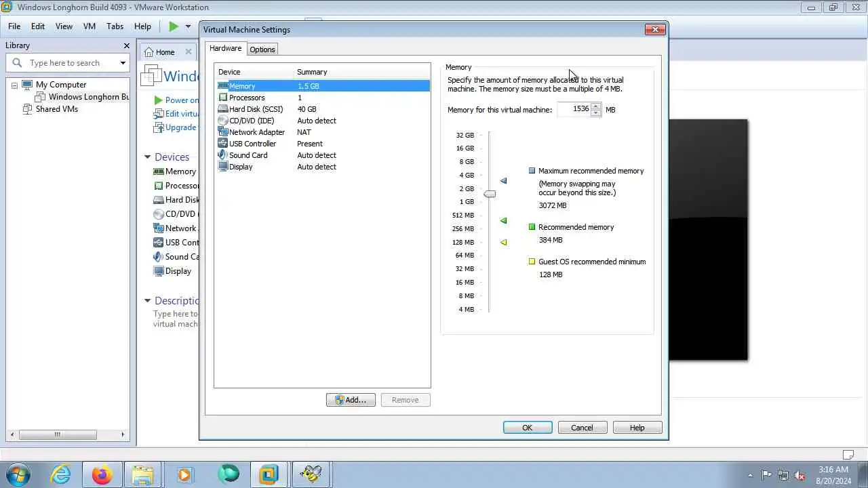Image resolution: width=868 pixels, height=488 pixels.
Task: Click the memory size input field
Action: point(574,109)
